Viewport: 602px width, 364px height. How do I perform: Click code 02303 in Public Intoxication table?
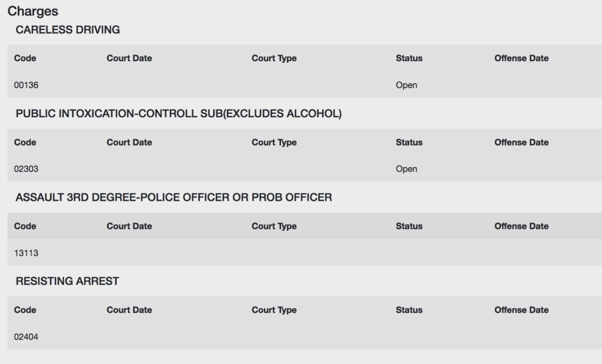(26, 169)
